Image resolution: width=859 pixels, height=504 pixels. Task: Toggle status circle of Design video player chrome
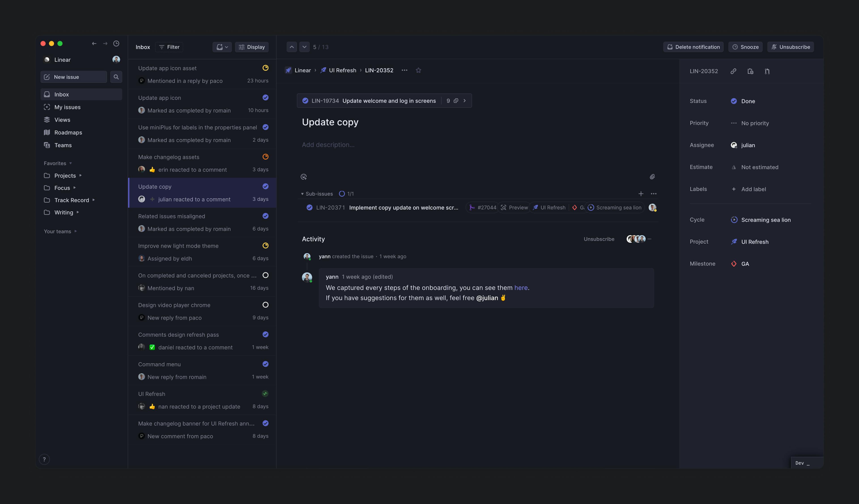265,305
